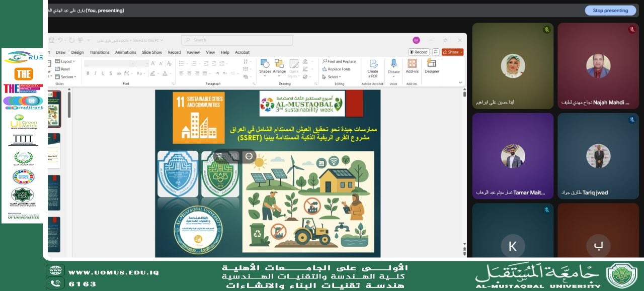Switch to the Draw ribbon tab
This screenshot has height=291, width=644.
(61, 52)
